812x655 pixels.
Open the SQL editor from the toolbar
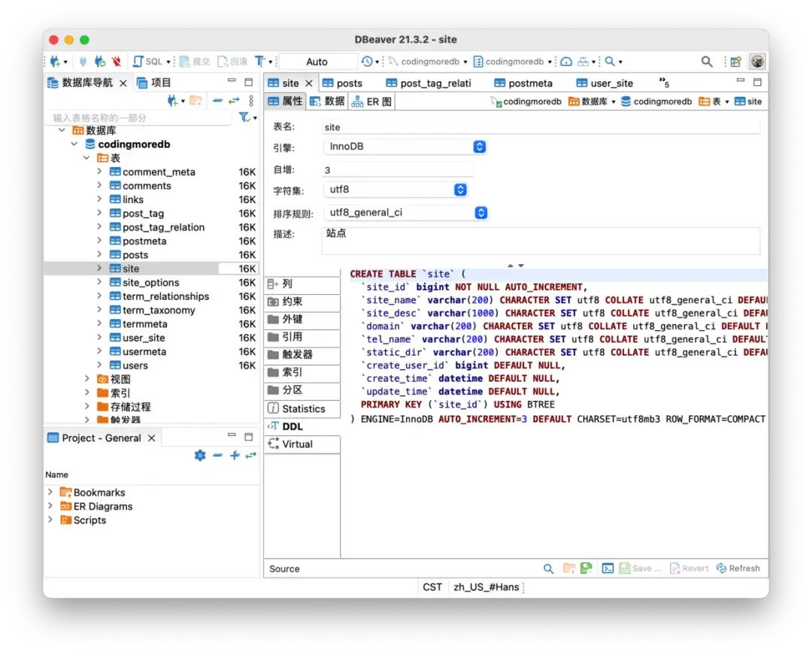pos(147,62)
